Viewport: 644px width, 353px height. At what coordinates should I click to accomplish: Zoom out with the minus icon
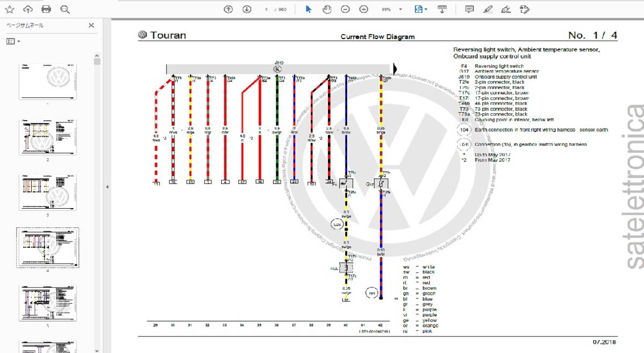(346, 9)
